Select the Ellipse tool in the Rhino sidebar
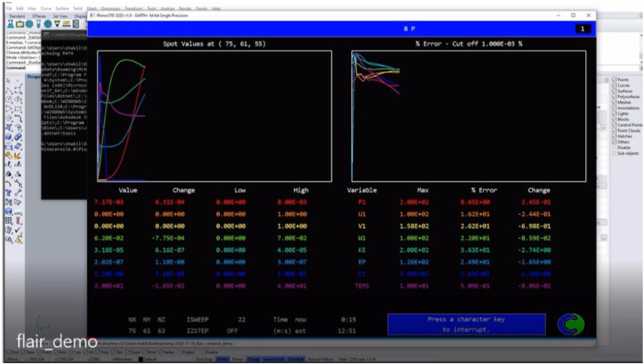Image resolution: width=644 pixels, height=364 pixels. tap(18, 99)
